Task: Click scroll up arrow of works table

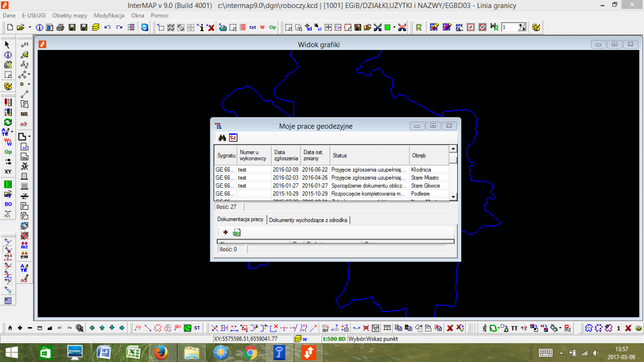Action: (x=453, y=149)
